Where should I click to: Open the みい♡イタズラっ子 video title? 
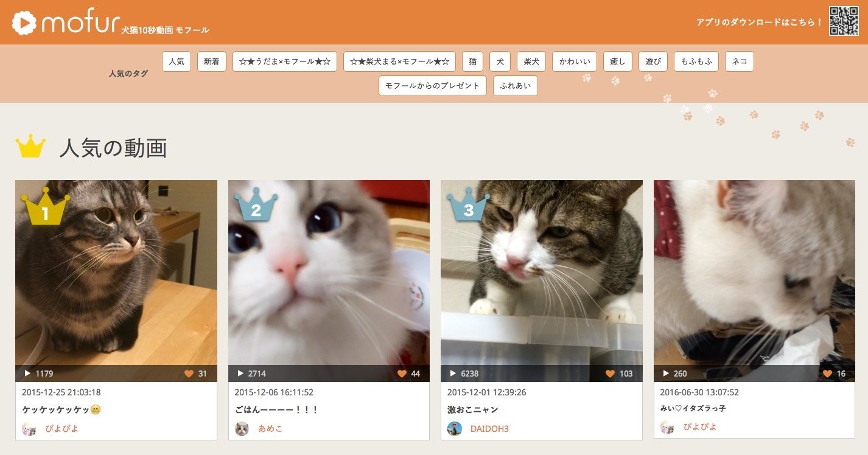click(x=693, y=408)
